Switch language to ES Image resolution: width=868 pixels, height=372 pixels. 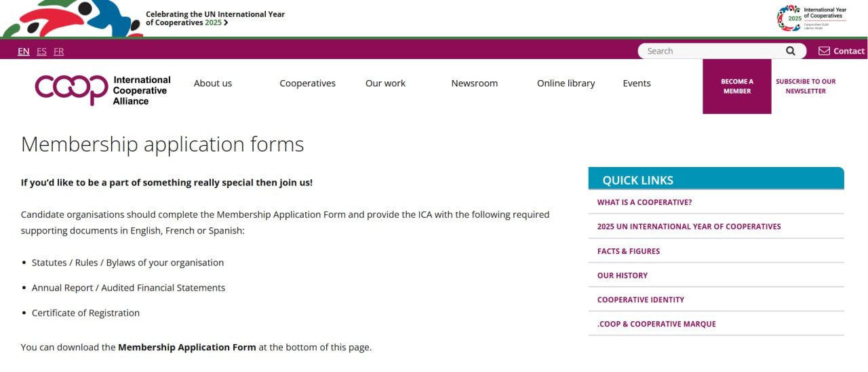[42, 51]
